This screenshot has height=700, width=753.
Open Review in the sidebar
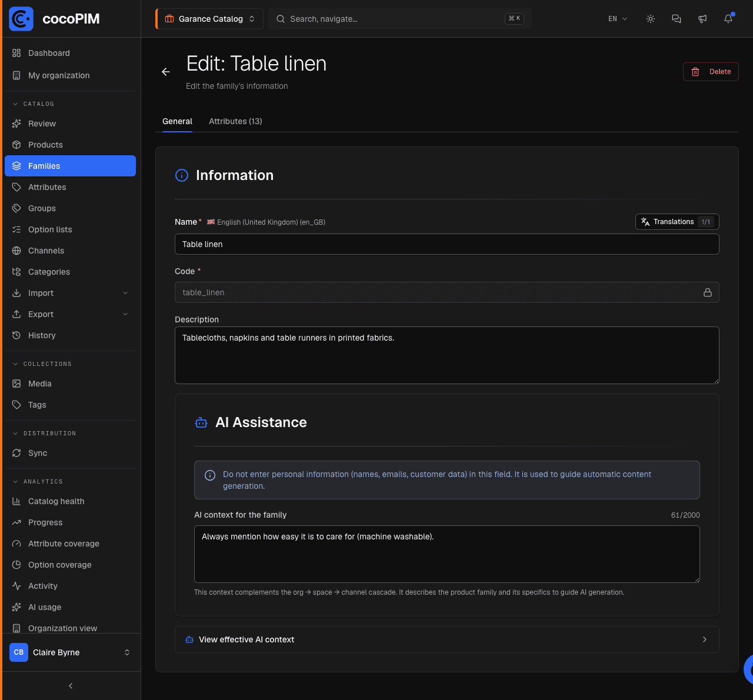click(x=71, y=124)
